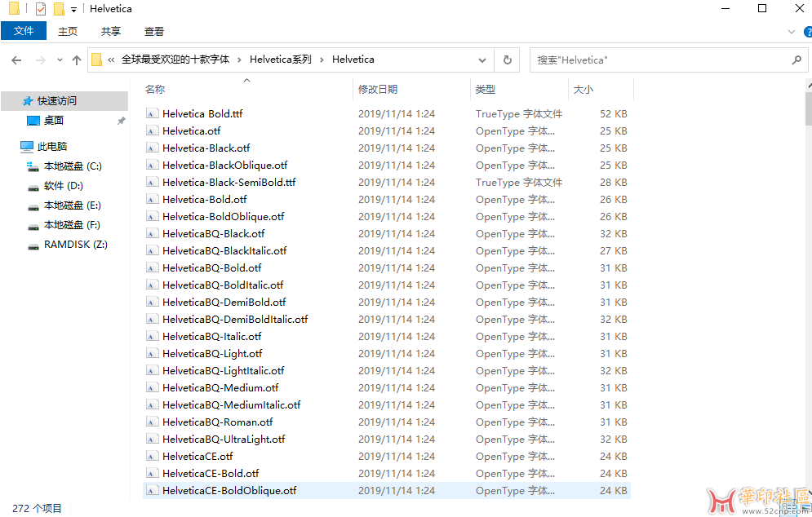Screen dimensions: 812x517
Task: Select the Helvetica-BoldOblique.otf file icon
Action: [x=152, y=216]
